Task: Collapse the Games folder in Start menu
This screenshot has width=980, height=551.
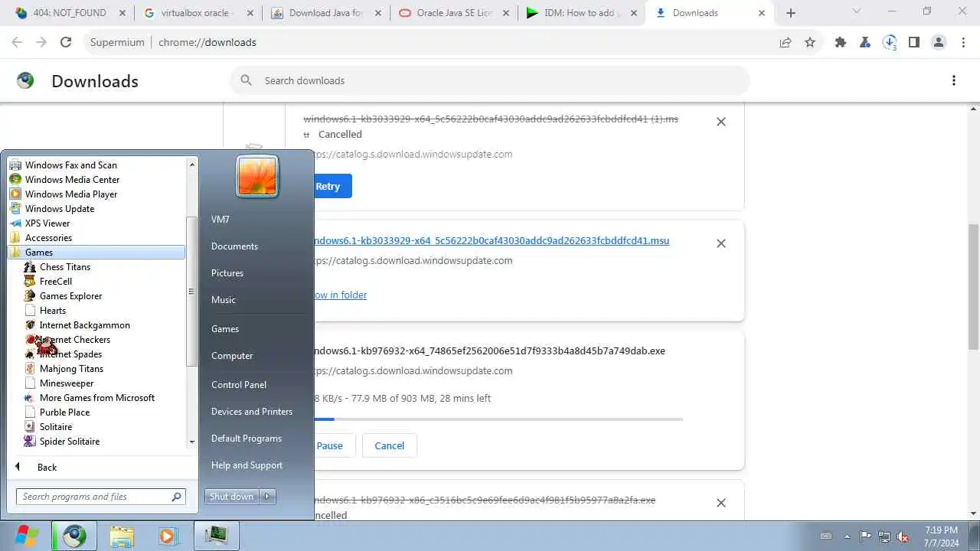Action: [x=96, y=253]
